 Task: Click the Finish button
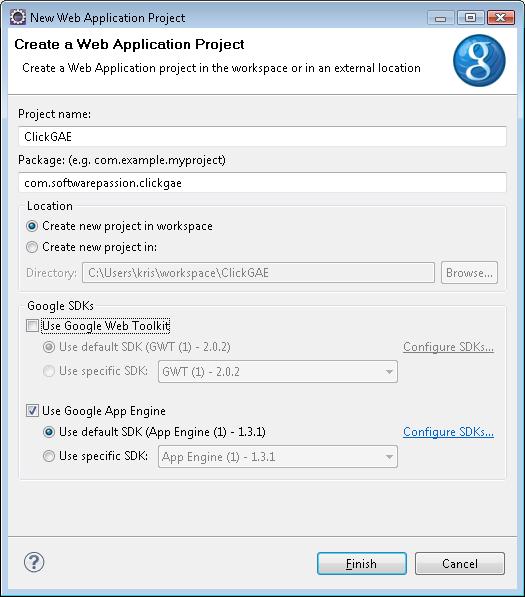coord(362,563)
